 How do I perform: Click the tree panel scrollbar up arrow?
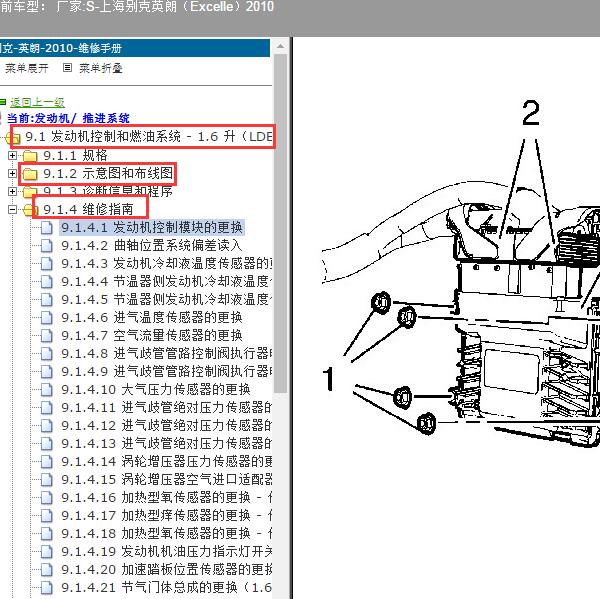coord(280,46)
